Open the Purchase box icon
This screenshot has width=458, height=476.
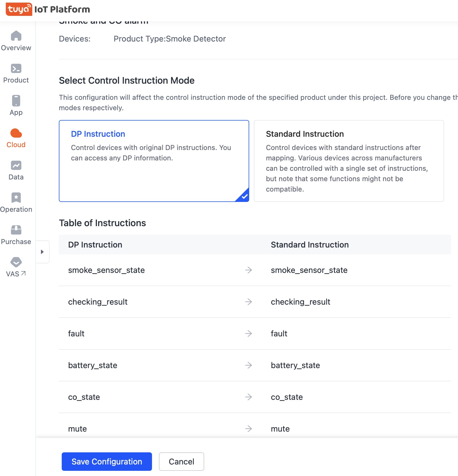click(x=16, y=230)
